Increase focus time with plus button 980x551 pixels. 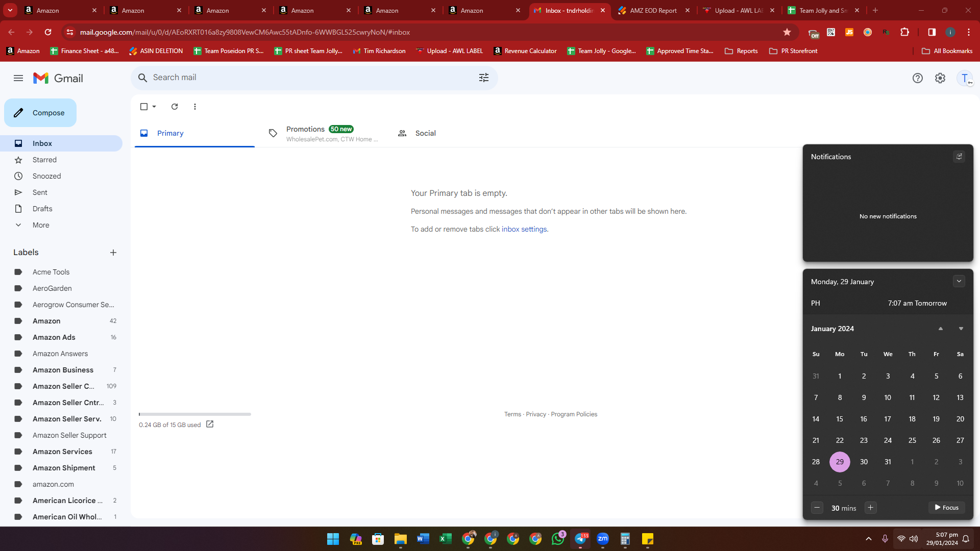coord(871,508)
